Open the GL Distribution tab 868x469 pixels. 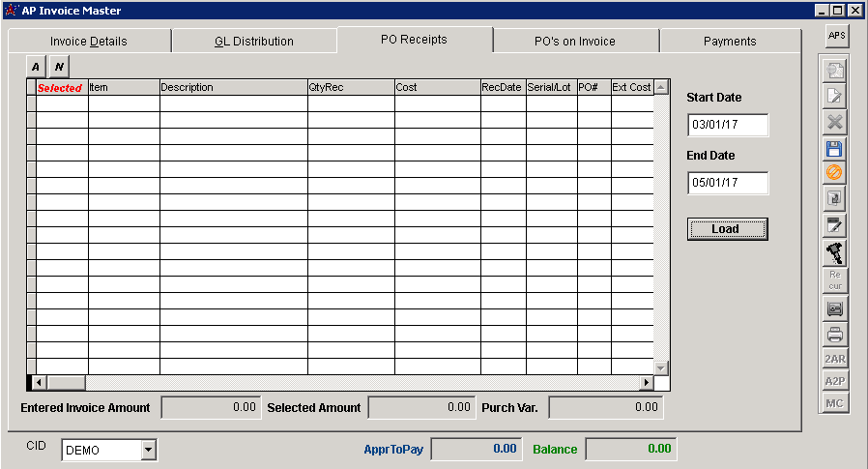[254, 42]
